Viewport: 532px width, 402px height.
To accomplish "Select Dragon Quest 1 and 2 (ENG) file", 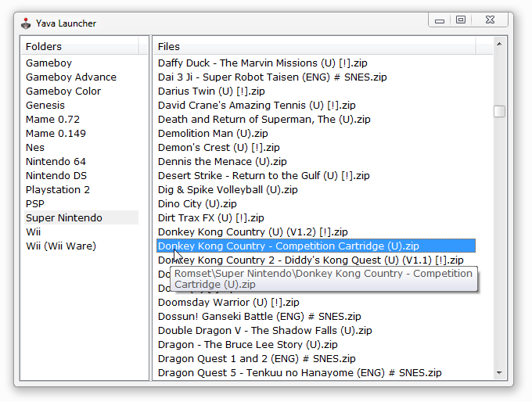I will click(257, 358).
